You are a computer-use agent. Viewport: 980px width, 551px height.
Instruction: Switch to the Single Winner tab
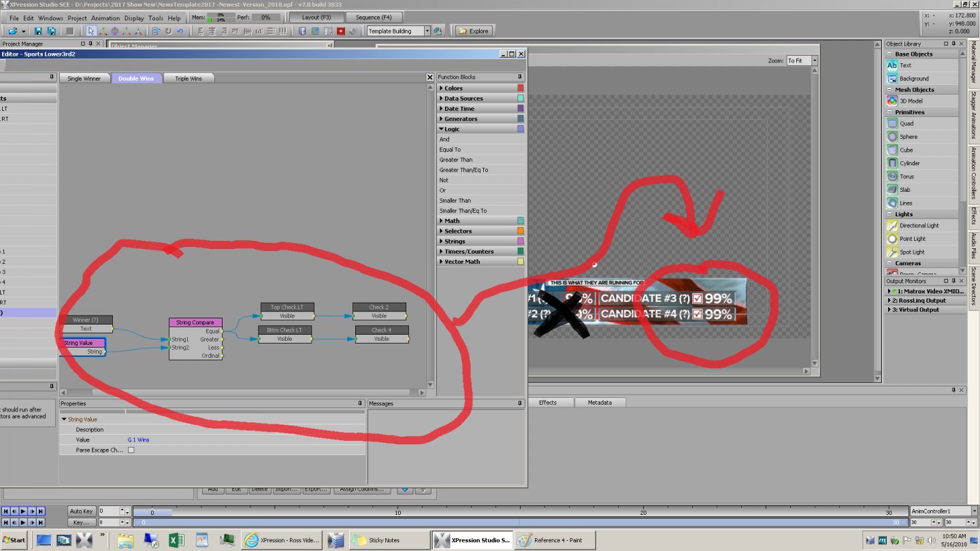pos(84,78)
